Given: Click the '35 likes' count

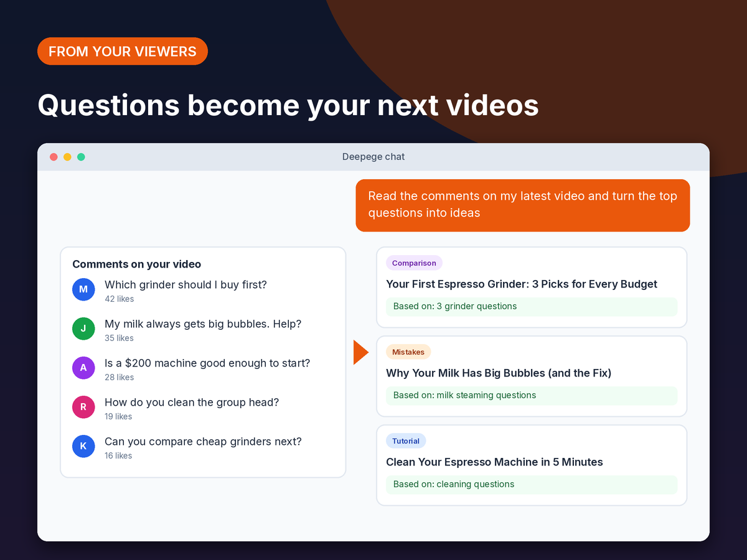Looking at the screenshot, I should [119, 338].
